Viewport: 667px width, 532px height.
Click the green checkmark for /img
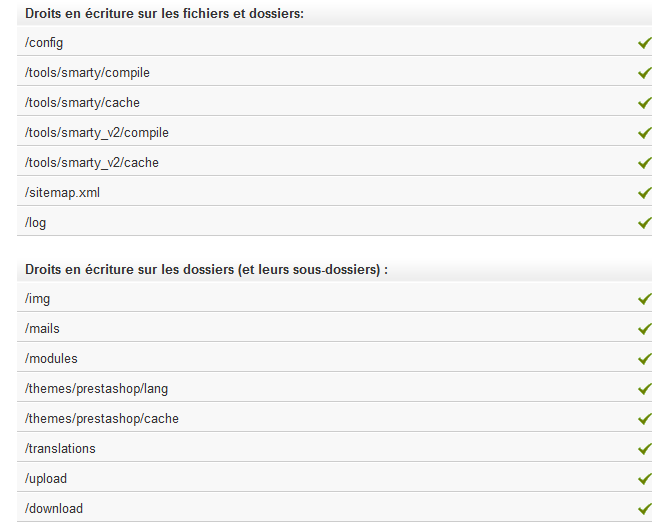pos(645,299)
